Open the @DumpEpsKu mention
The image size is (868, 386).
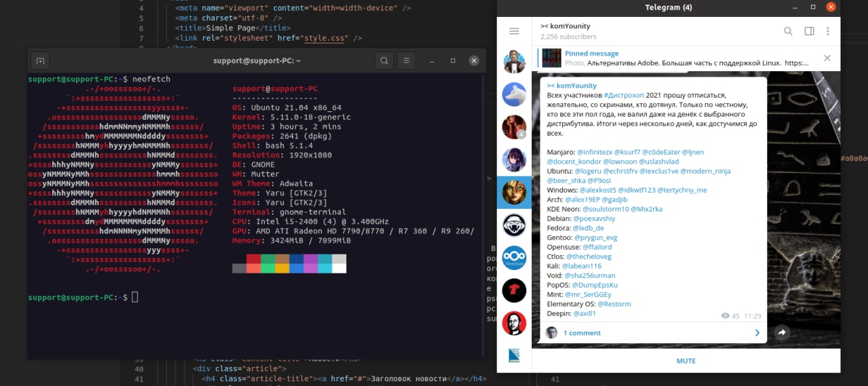(x=595, y=285)
